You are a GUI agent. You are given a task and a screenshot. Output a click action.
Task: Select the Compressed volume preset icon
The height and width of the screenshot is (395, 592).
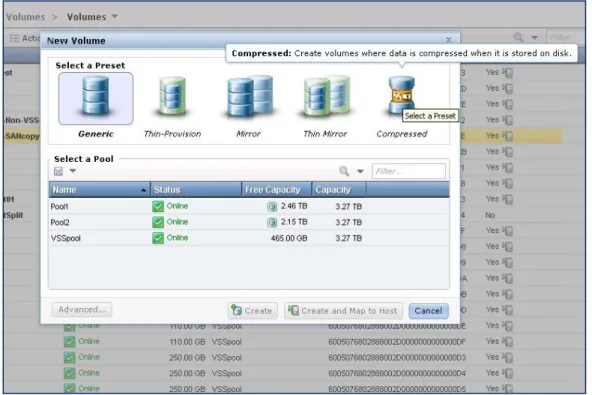click(x=401, y=95)
